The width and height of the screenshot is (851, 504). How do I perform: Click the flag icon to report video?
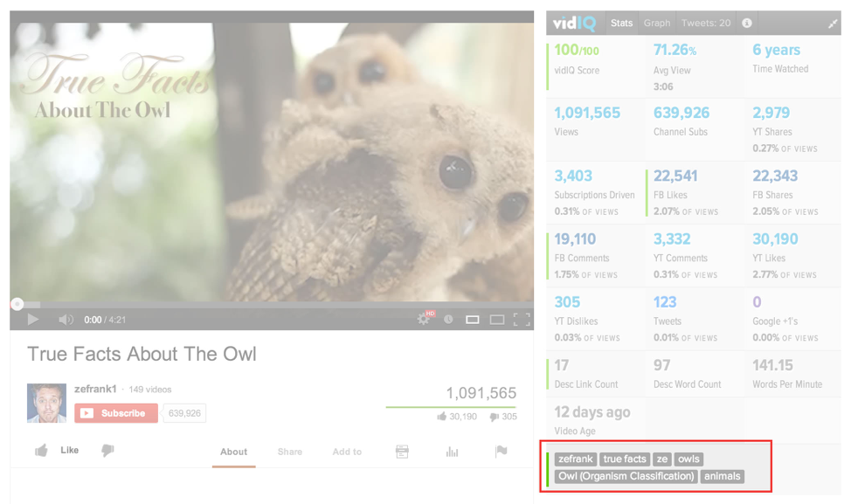501,452
